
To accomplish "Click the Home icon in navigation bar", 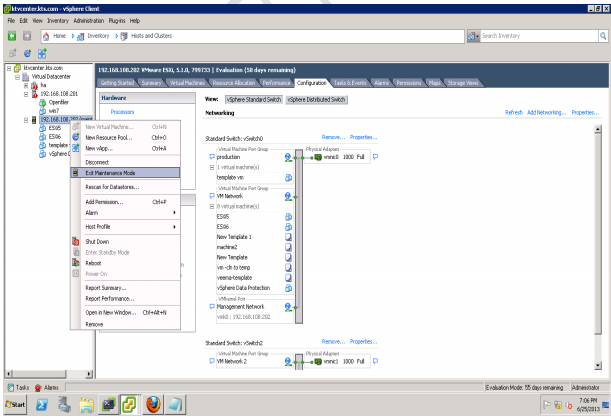I will click(x=49, y=37).
